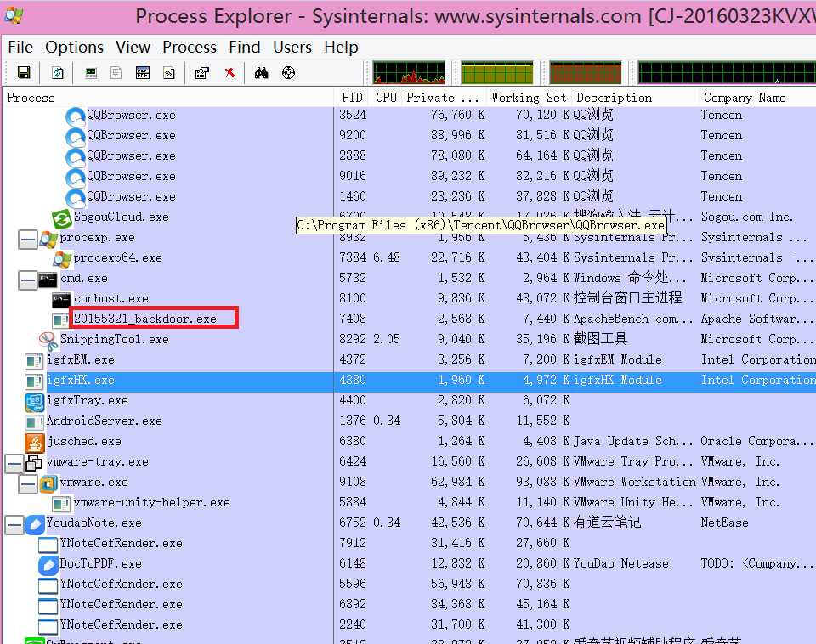Click the DocToPDF.exe icon
816x644 pixels.
tap(48, 565)
